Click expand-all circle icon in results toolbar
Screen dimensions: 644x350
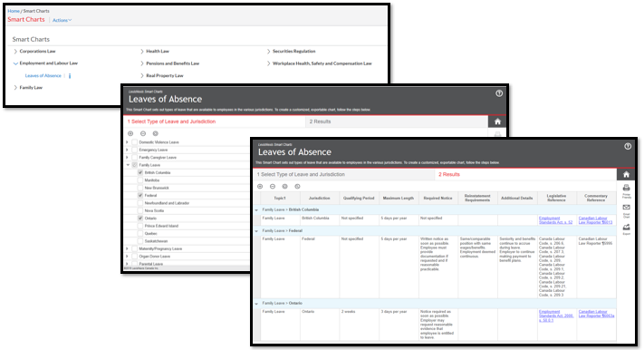[x=260, y=186]
